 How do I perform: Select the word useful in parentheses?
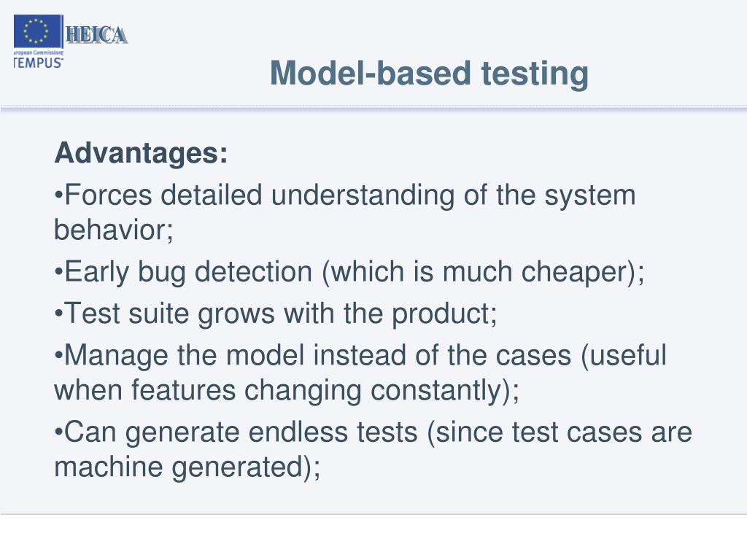(629, 355)
